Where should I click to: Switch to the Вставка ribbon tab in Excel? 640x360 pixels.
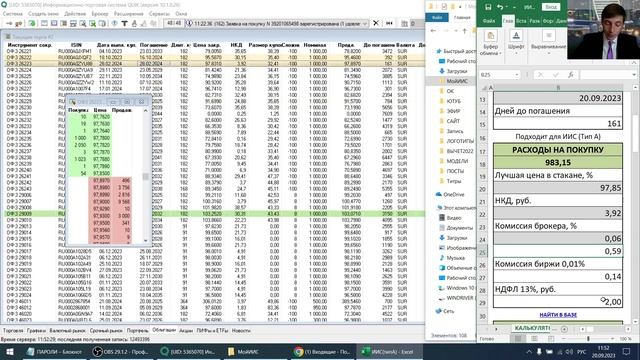[x=521, y=20]
